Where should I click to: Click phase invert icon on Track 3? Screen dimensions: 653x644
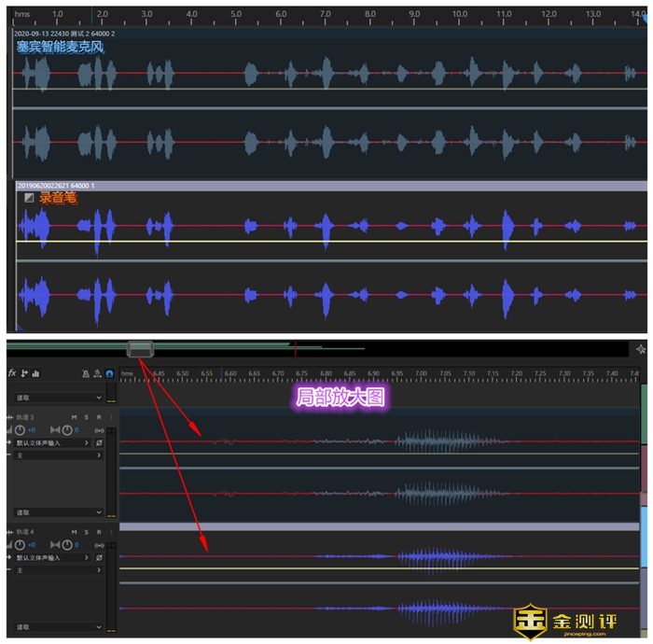[100, 442]
